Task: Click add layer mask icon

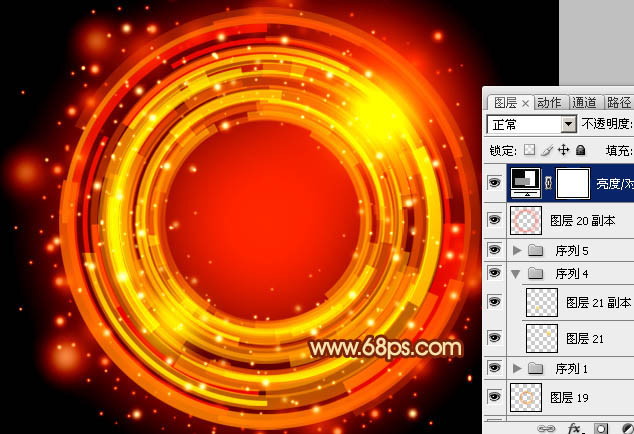Action: coord(601,427)
